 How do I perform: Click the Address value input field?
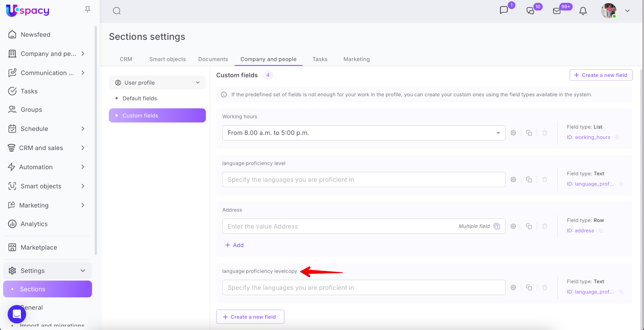pyautogui.click(x=340, y=226)
